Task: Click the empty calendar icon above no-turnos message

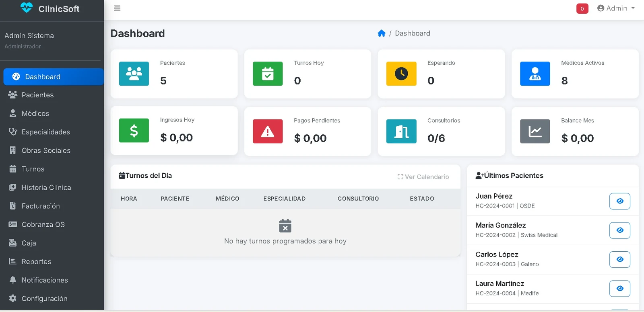Action: (x=285, y=226)
